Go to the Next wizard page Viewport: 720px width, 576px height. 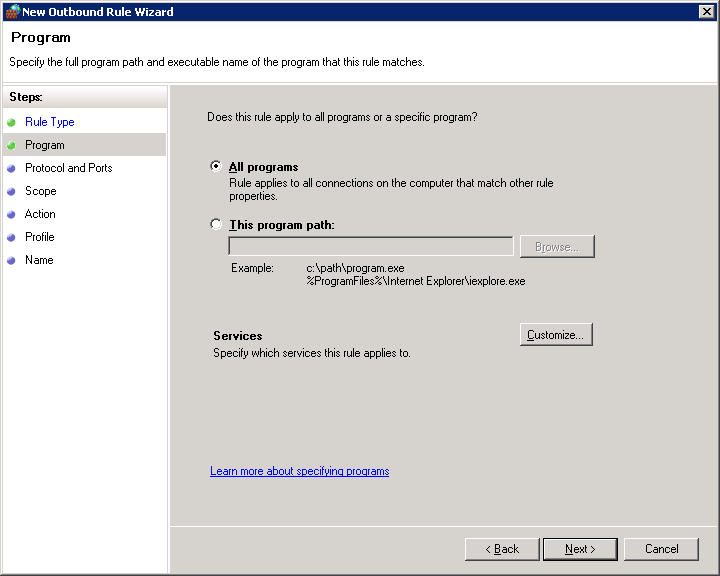[x=580, y=549]
